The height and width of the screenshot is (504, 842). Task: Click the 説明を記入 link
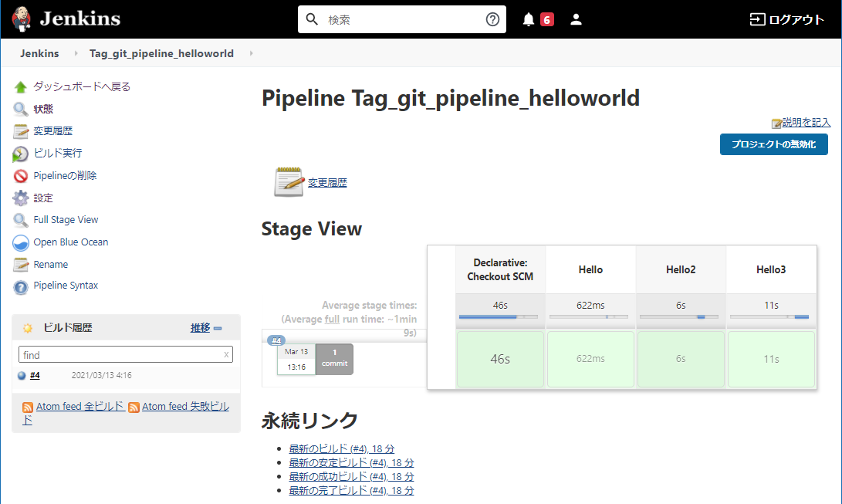(806, 123)
